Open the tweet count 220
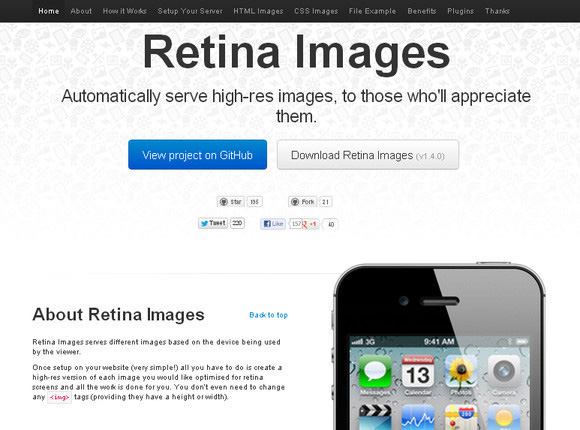 point(237,223)
